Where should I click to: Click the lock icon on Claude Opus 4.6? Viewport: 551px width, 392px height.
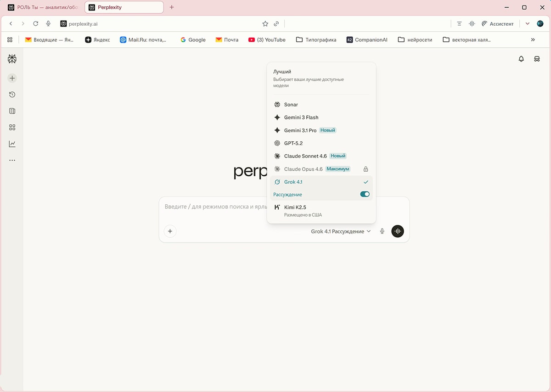[x=366, y=169]
